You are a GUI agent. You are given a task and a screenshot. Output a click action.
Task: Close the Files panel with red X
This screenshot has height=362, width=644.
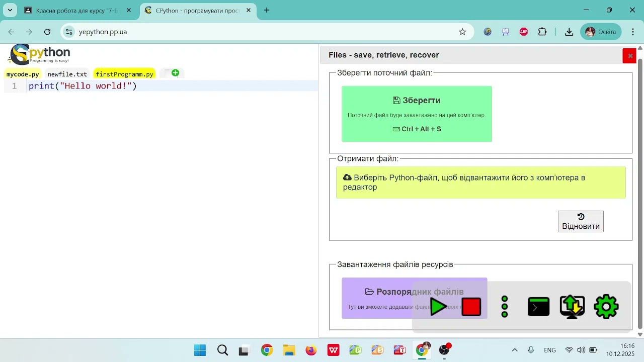tap(629, 56)
